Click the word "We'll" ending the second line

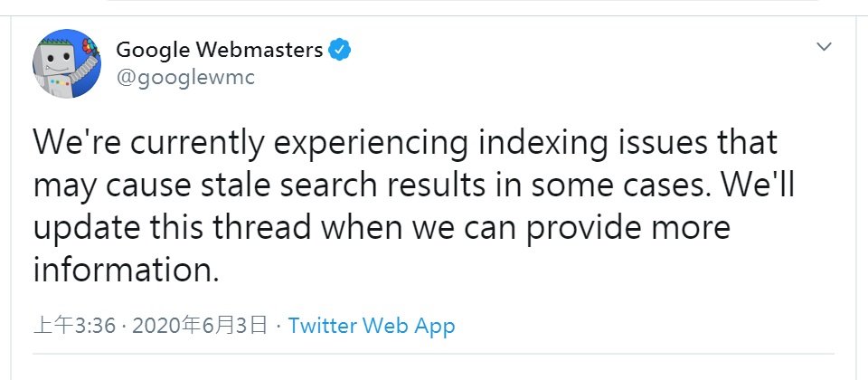756,185
